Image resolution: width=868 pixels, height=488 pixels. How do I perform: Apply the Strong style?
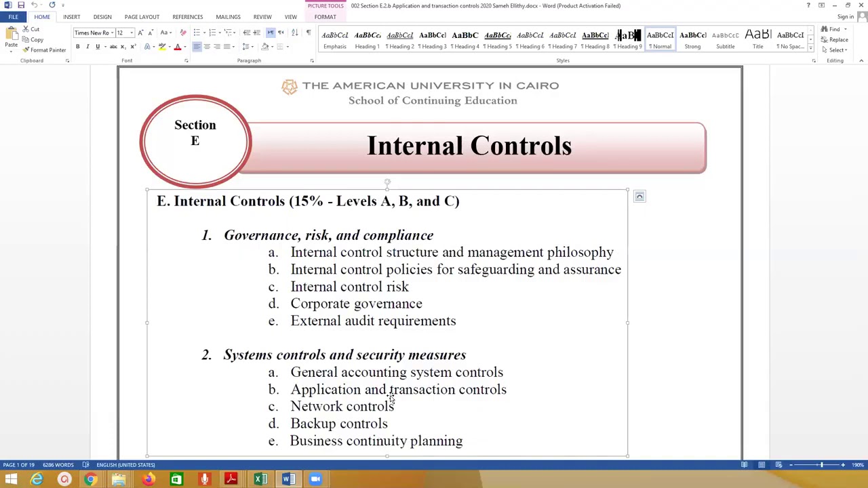692,40
